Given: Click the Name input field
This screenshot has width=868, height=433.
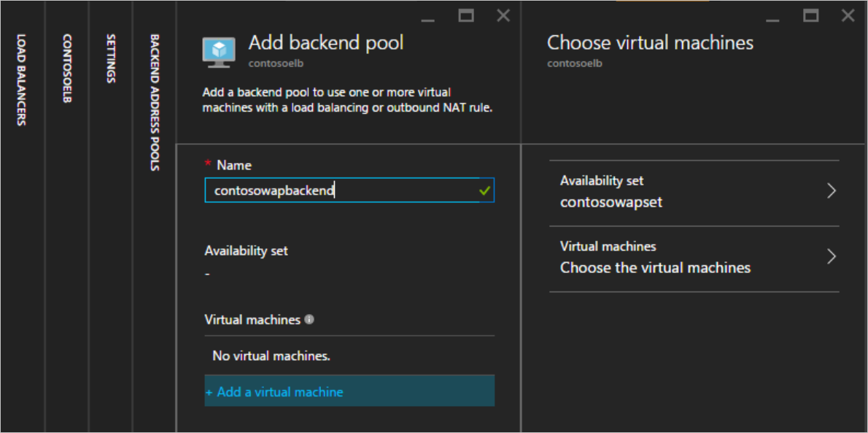Looking at the screenshot, I should pos(349,190).
